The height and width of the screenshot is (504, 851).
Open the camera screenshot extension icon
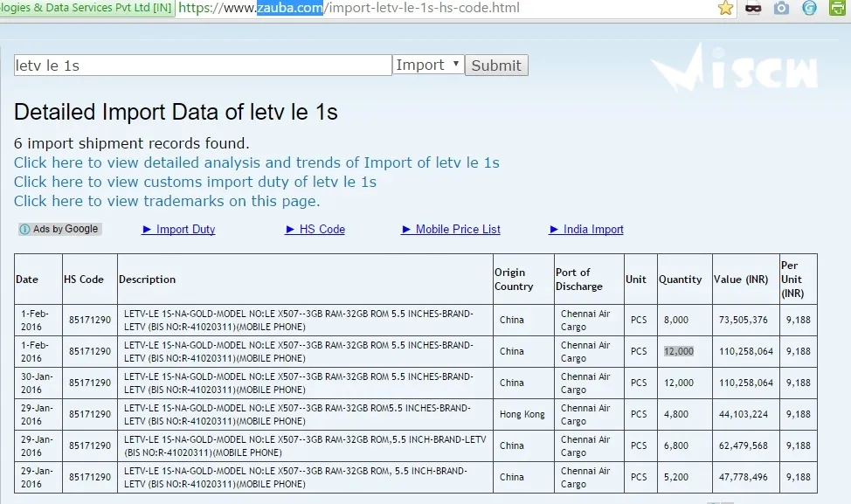(780, 10)
